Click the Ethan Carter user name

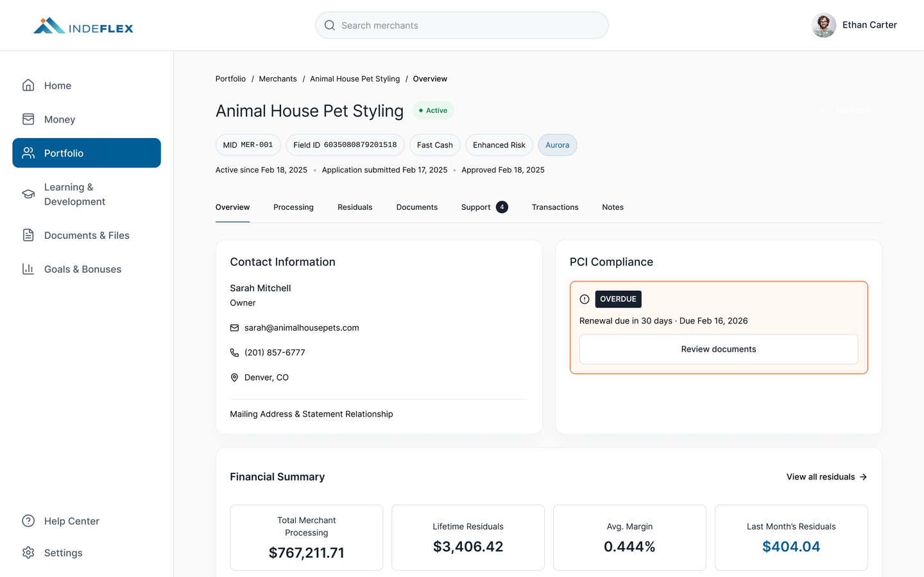click(x=869, y=25)
